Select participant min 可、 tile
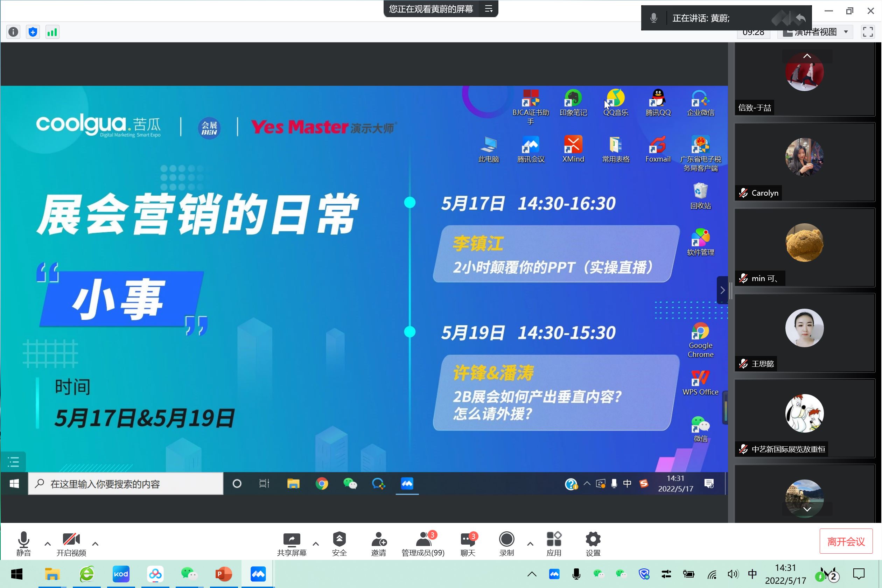 (x=805, y=247)
